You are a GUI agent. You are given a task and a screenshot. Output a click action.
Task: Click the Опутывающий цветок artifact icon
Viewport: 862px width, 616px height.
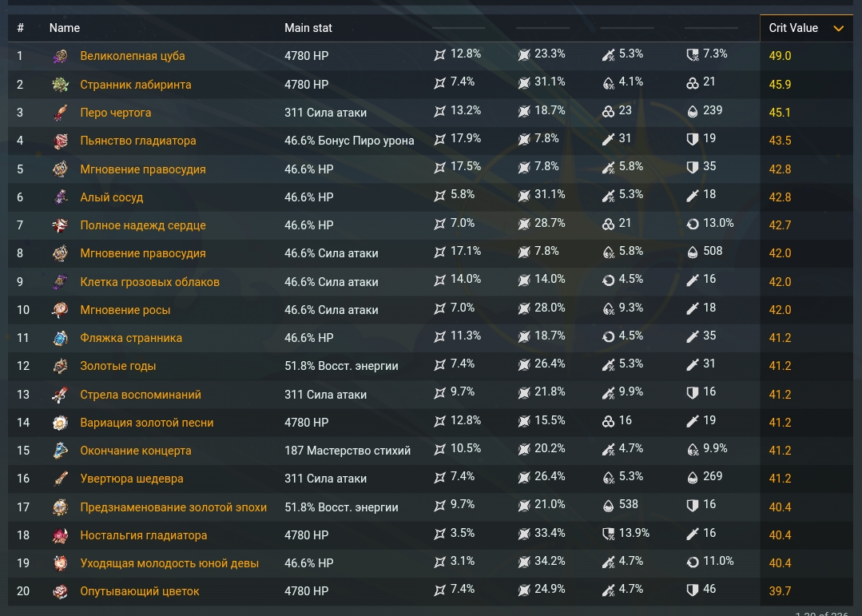[61, 592]
